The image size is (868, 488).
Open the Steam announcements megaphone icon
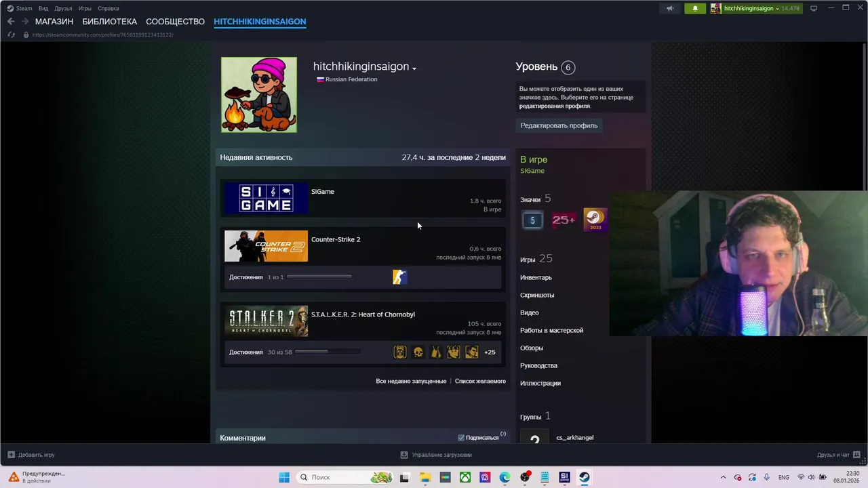click(670, 9)
